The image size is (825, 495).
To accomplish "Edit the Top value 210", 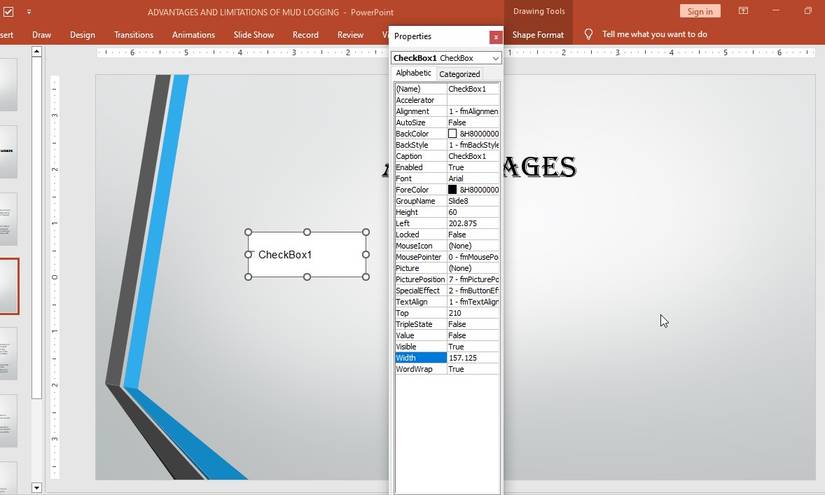I will point(473,313).
